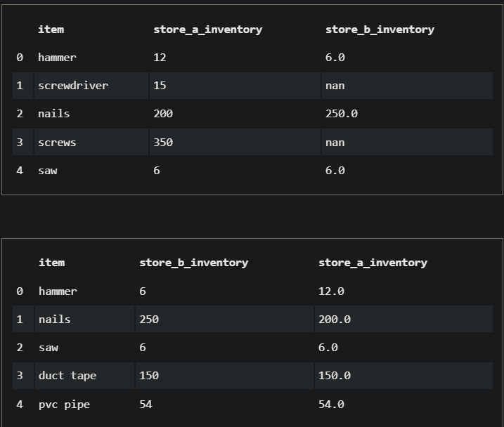Select row index 4 in the top table
The image size is (504, 427).
(20, 170)
